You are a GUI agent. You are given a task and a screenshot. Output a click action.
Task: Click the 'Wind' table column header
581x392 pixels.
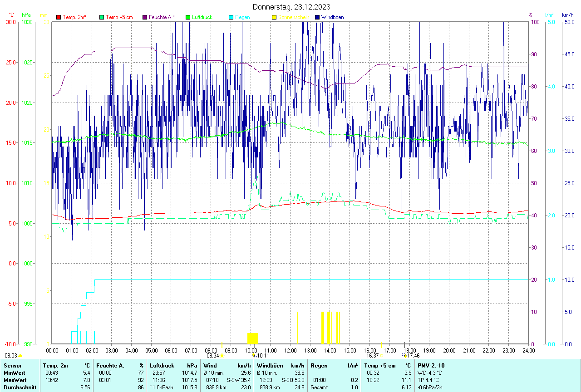coord(210,365)
